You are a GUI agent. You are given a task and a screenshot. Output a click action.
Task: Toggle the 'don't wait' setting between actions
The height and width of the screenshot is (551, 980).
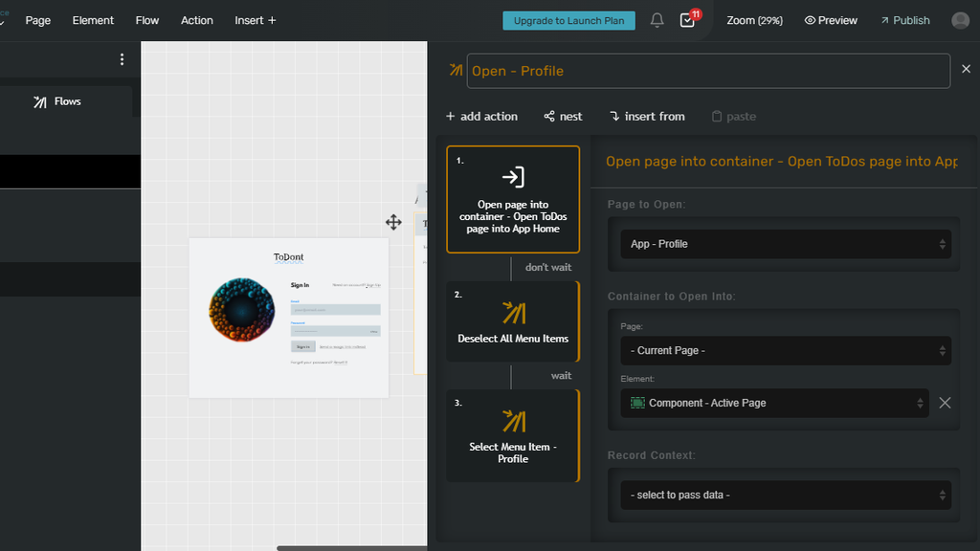pyautogui.click(x=547, y=267)
